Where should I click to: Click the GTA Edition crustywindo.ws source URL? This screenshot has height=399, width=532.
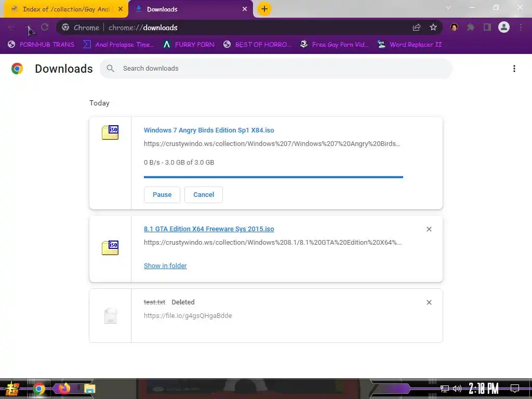pos(272,243)
